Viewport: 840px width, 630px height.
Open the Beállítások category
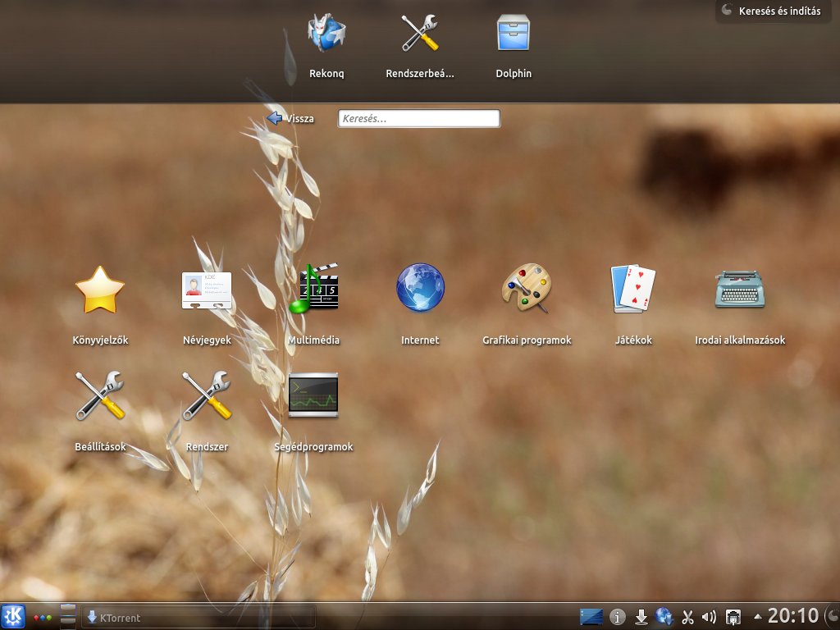click(x=100, y=412)
